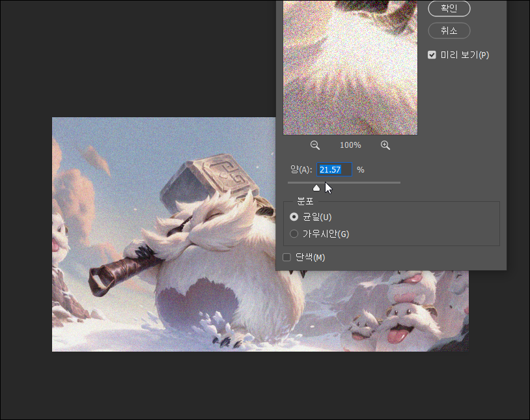The height and width of the screenshot is (420, 530).
Task: Click the 취소 (Cancel) button
Action: click(x=449, y=31)
